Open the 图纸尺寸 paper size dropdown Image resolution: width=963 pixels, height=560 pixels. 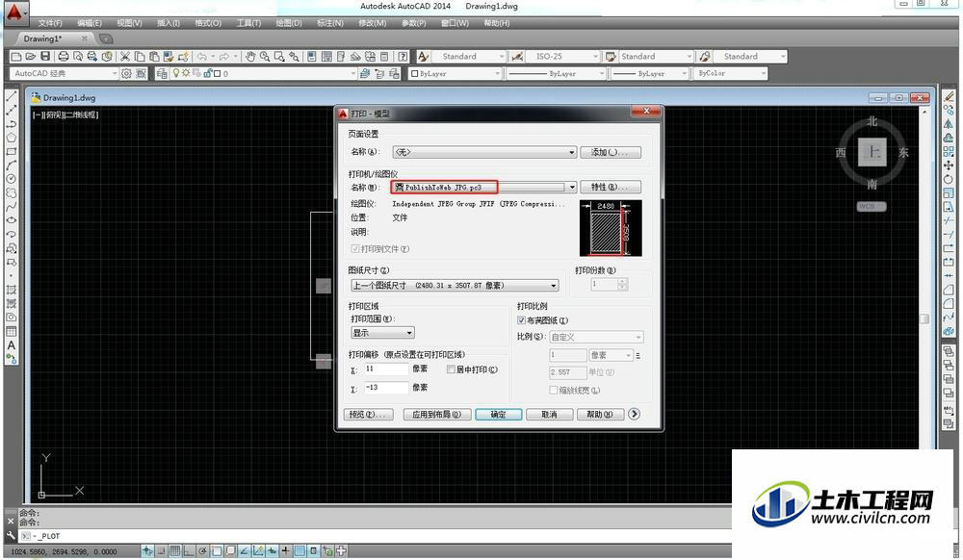point(455,285)
